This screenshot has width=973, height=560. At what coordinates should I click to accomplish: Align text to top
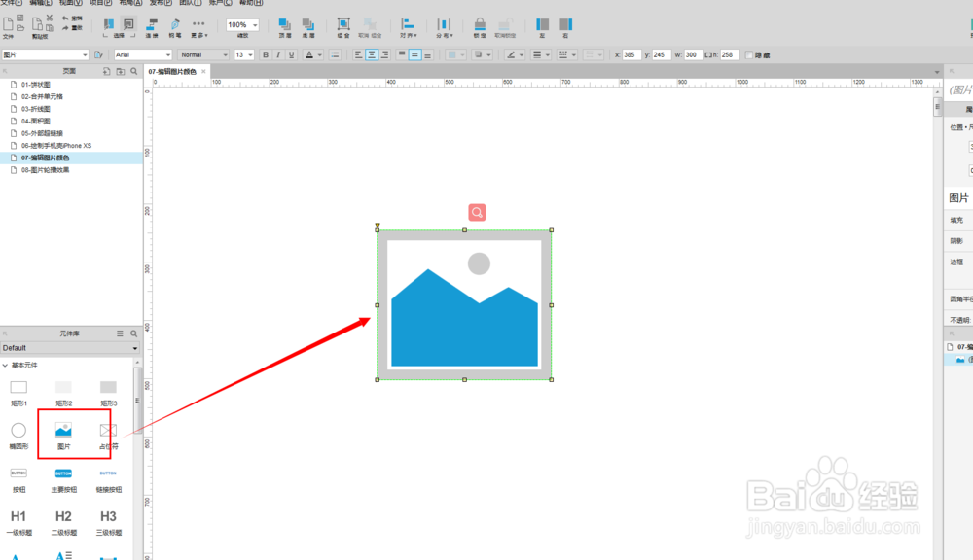pyautogui.click(x=402, y=54)
